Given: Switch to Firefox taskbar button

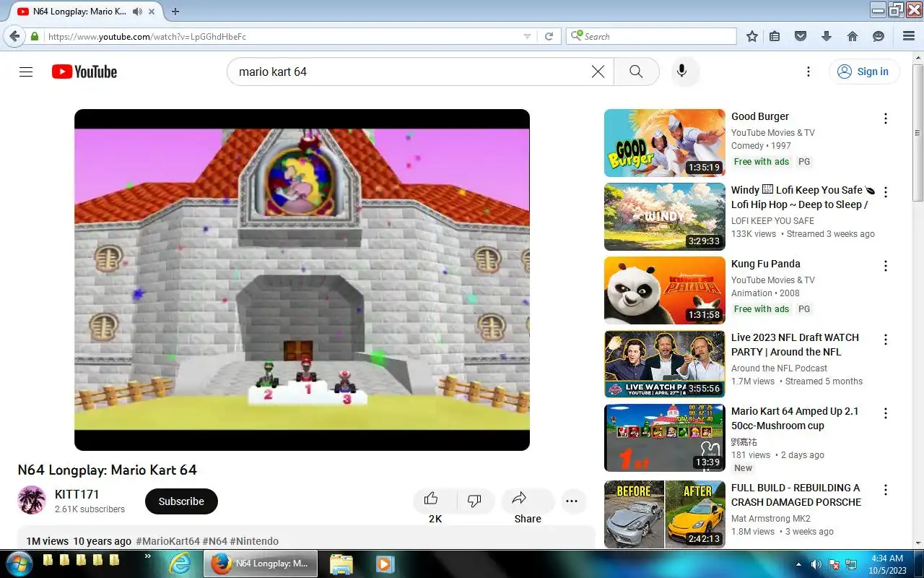Looking at the screenshot, I should 259,564.
